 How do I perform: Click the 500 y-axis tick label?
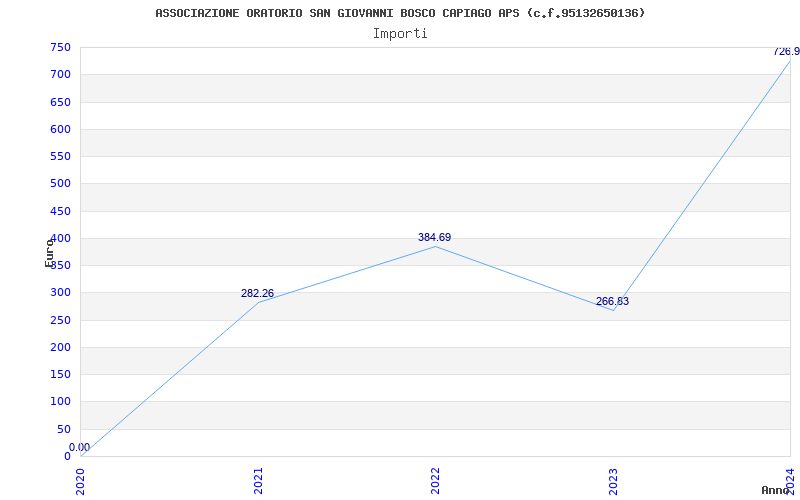coord(60,183)
